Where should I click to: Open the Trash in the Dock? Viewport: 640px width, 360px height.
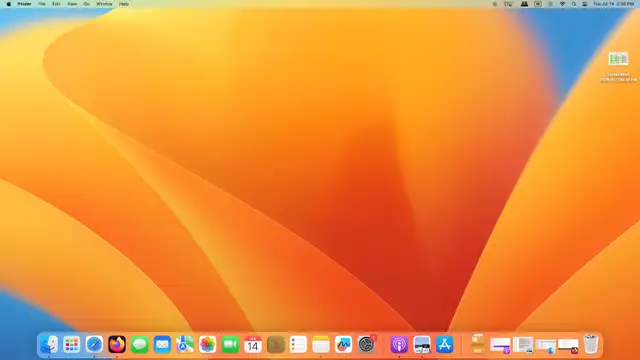(591, 344)
